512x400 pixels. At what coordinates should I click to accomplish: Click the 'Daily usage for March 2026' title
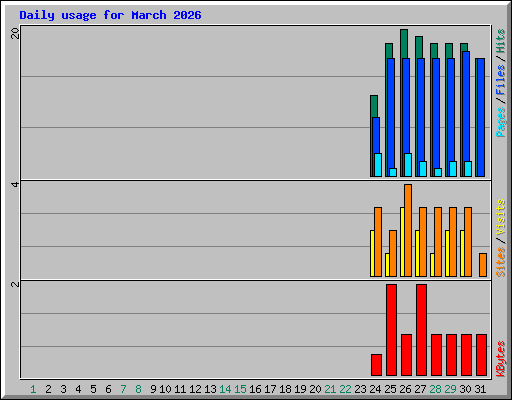tap(110, 15)
